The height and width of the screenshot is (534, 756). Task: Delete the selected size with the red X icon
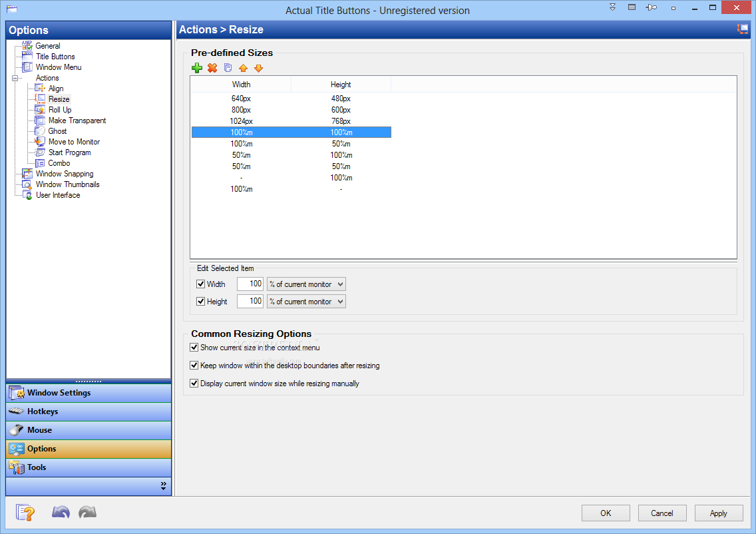(x=212, y=68)
